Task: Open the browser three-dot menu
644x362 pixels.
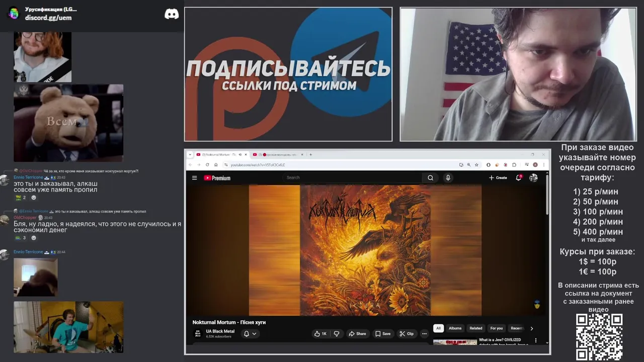Action: click(x=544, y=164)
